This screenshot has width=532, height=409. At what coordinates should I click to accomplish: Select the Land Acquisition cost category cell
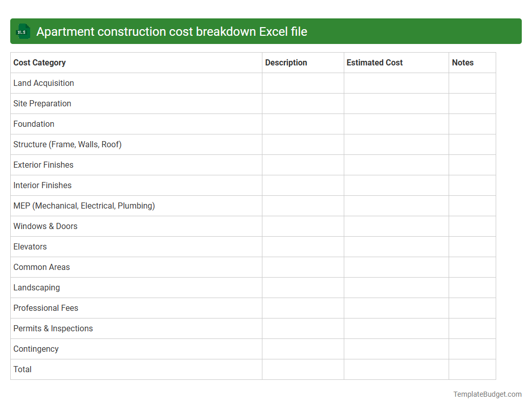click(x=43, y=83)
